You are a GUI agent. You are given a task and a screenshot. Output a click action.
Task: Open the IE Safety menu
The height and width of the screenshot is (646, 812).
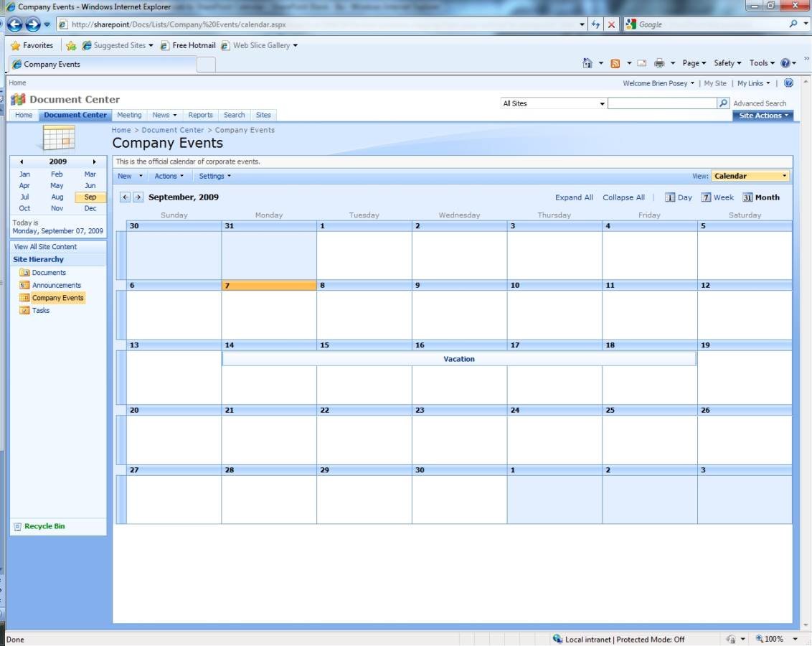[x=727, y=63]
